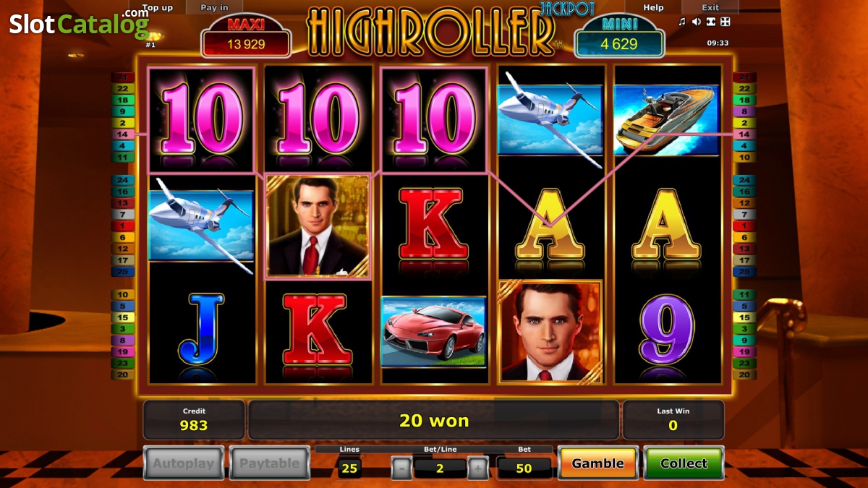This screenshot has width=868, height=488.
Task: Click payline 21 marker on right
Action: (744, 77)
